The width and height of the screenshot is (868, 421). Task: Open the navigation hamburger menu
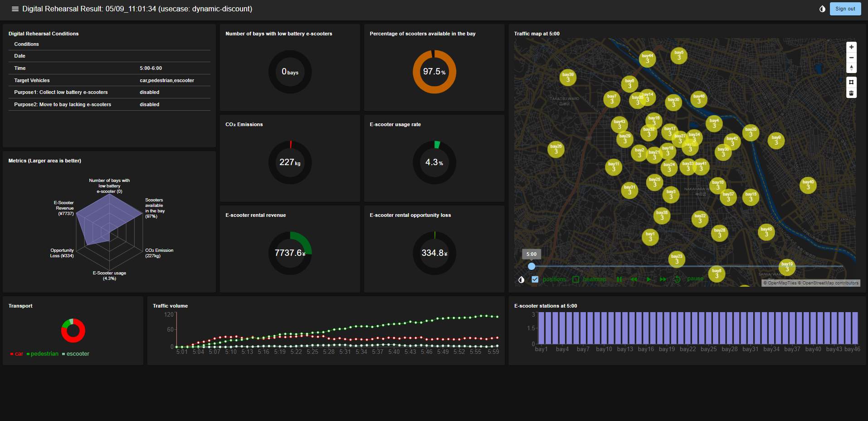point(14,9)
